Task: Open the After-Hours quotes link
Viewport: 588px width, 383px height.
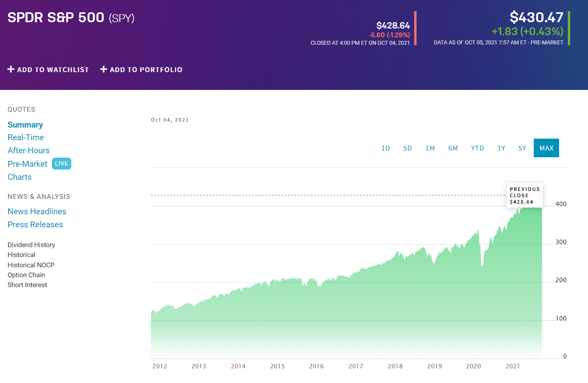Action: [x=29, y=151]
